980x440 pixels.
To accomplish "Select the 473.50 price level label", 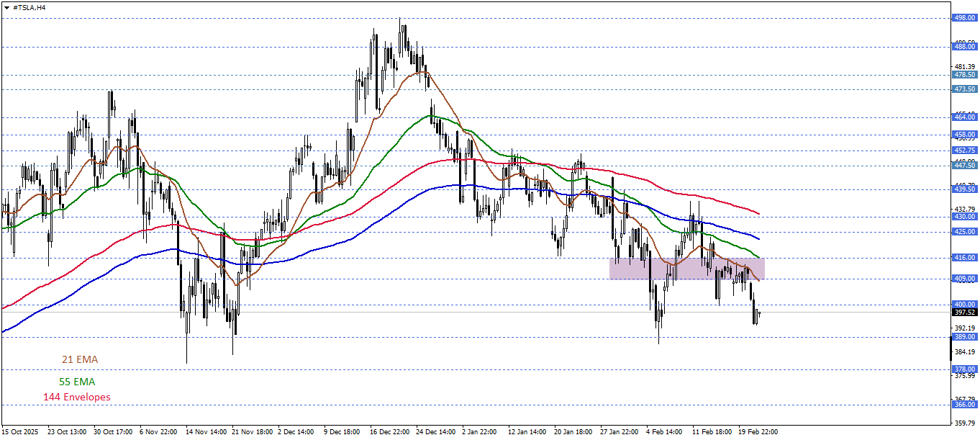I will [x=964, y=89].
